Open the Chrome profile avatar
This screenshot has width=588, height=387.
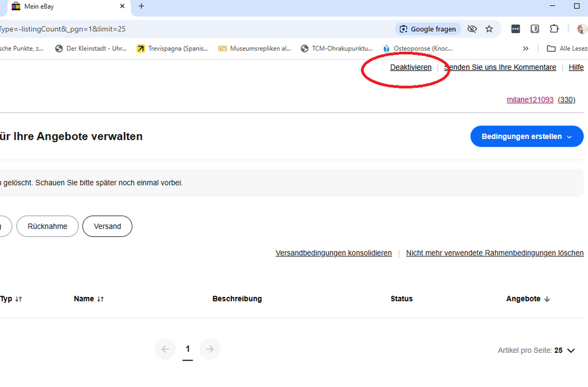coord(582,29)
